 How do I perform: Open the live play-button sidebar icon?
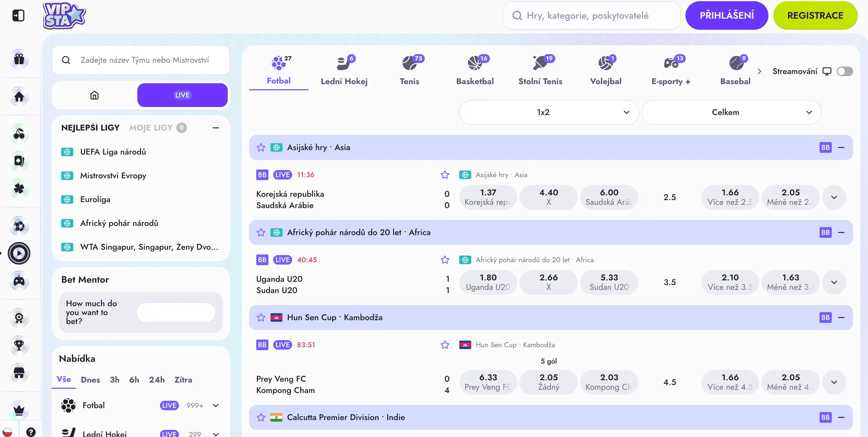[x=19, y=253]
